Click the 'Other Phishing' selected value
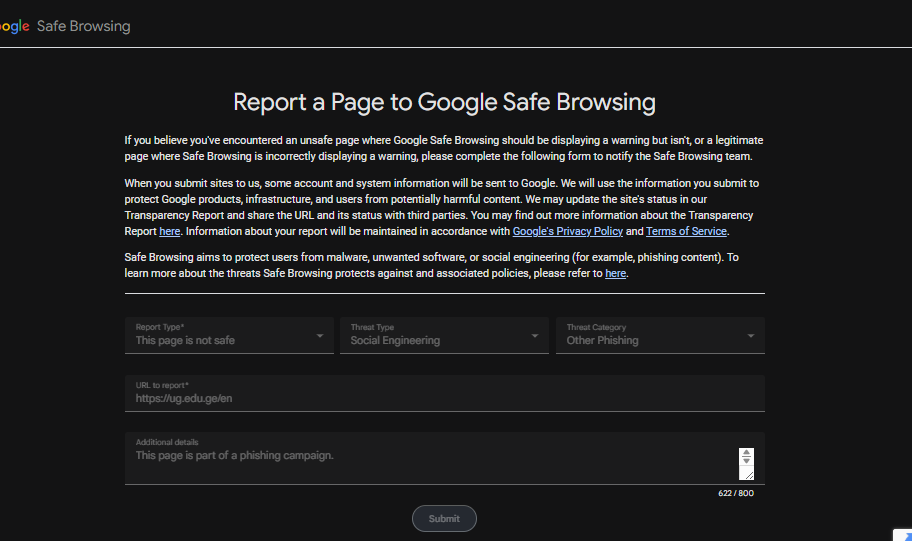 click(603, 340)
